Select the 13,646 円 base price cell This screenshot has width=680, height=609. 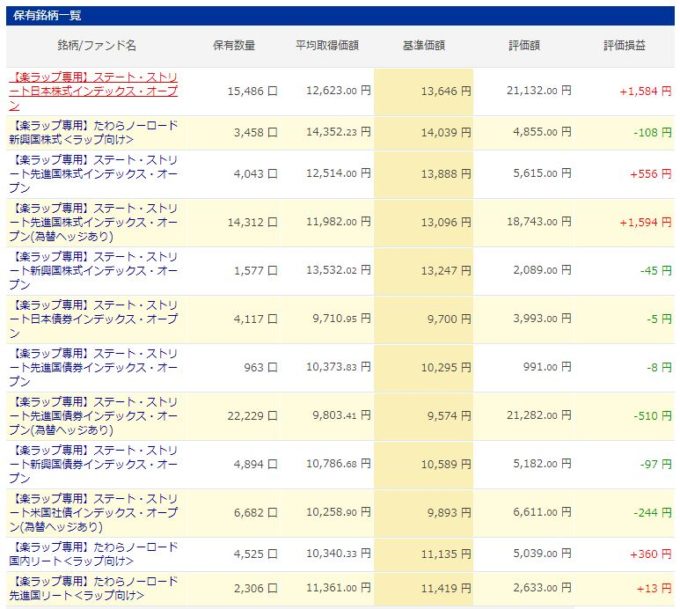tap(446, 91)
